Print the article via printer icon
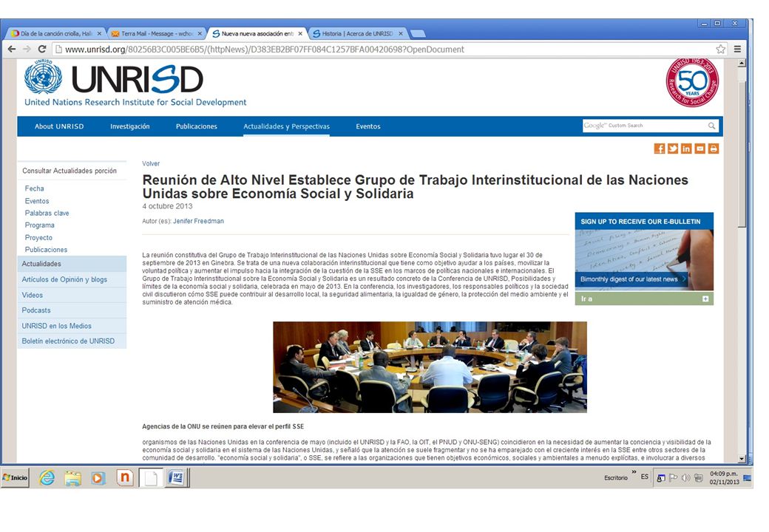769x532 pixels. tap(713, 149)
